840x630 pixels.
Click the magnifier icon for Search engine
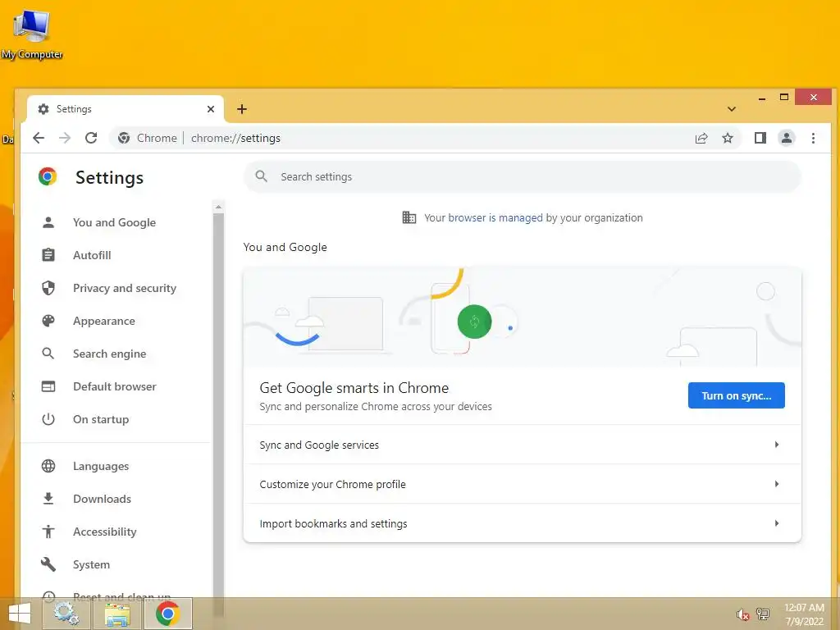(x=48, y=354)
